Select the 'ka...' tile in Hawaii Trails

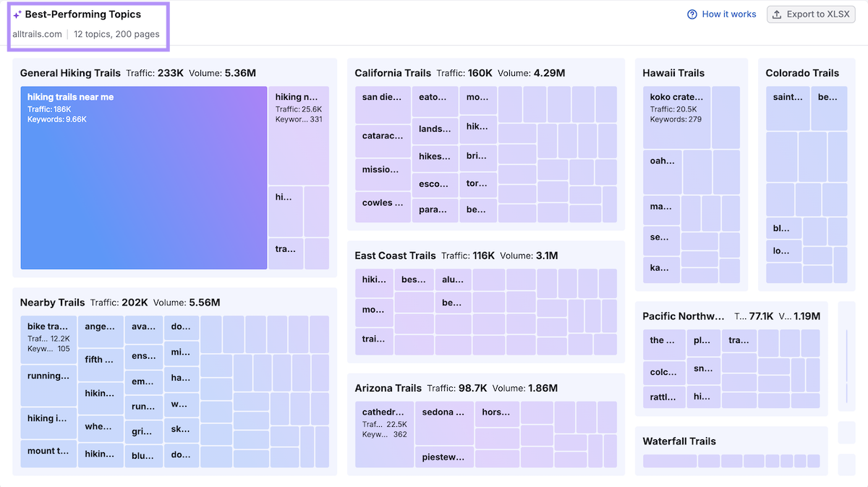pyautogui.click(x=661, y=270)
